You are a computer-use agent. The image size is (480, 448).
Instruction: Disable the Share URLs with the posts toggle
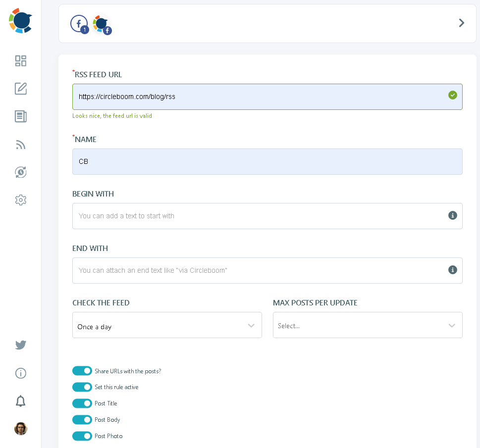[x=82, y=370]
